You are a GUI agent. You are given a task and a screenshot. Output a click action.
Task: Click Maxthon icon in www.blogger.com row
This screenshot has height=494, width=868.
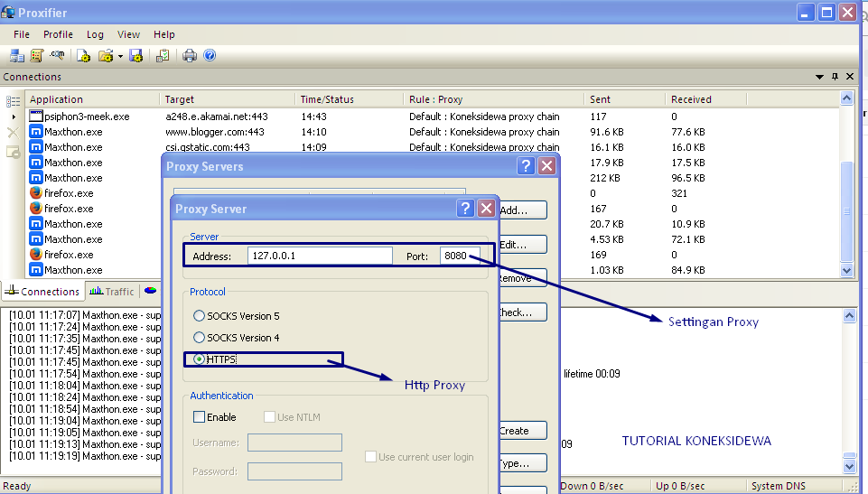click(36, 132)
